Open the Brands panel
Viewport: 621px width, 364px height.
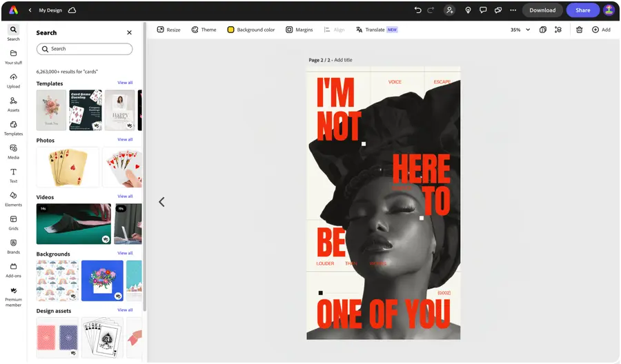(14, 247)
